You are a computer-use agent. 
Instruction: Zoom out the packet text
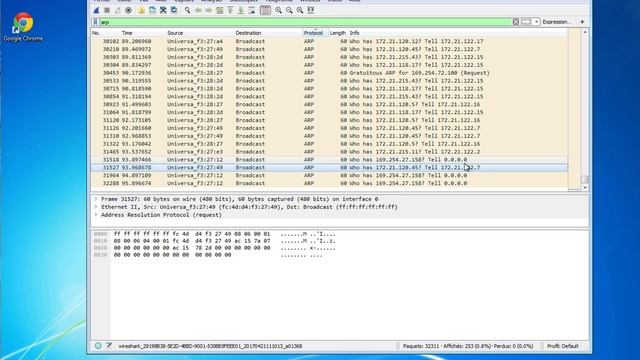289,10
